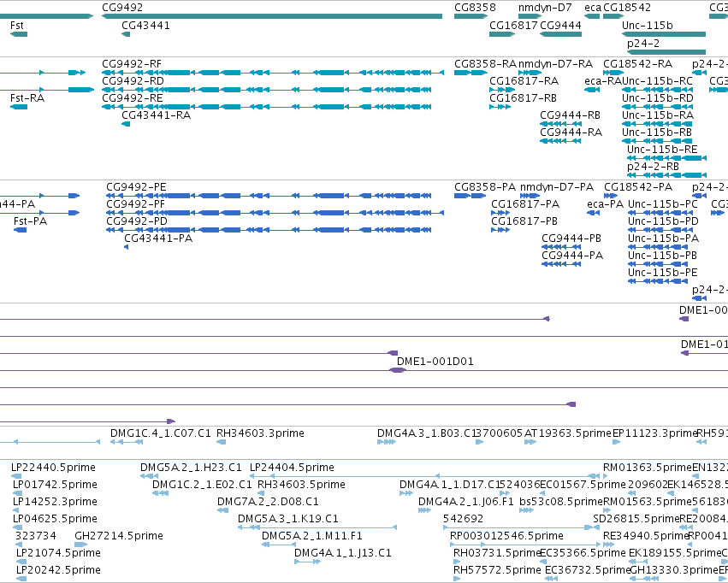
Task: Click the CG9444-RA transcript label
Action: pos(571,132)
